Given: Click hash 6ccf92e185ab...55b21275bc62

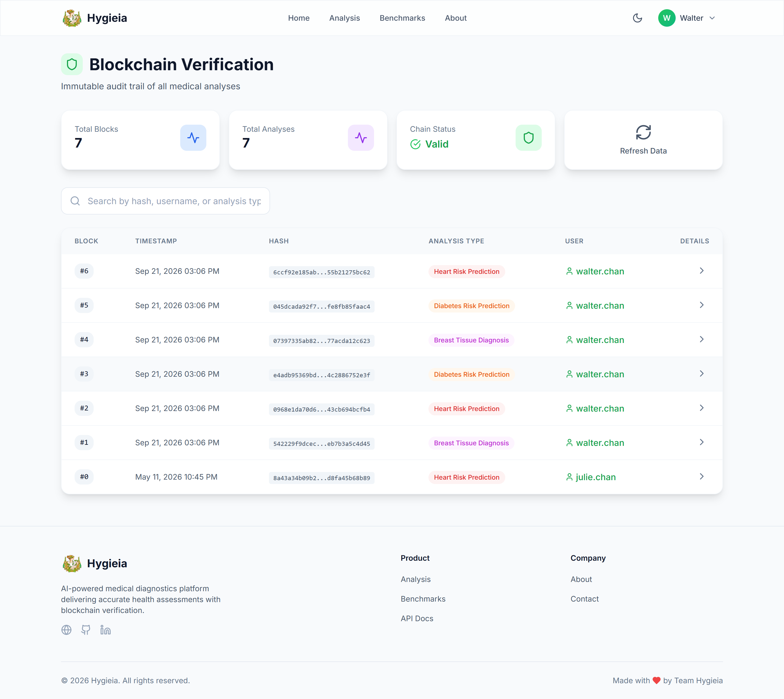Looking at the screenshot, I should coord(321,272).
